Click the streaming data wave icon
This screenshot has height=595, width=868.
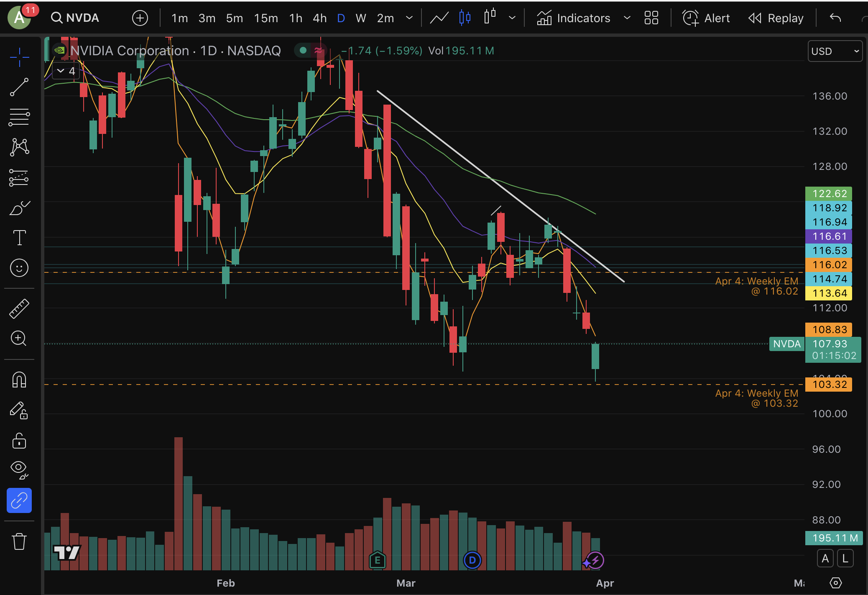click(x=318, y=51)
